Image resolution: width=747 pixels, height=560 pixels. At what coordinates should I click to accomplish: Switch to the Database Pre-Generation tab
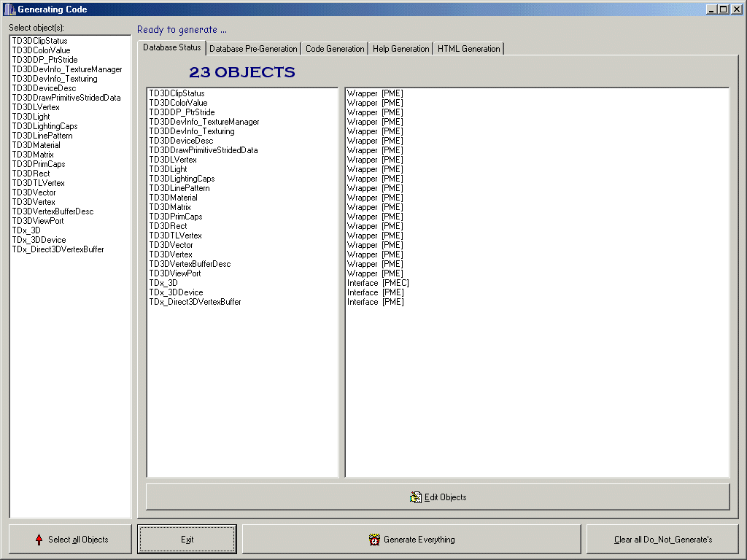click(x=253, y=49)
